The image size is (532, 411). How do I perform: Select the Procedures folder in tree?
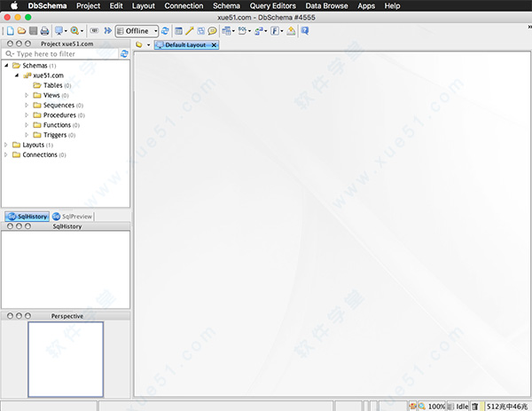tap(59, 115)
